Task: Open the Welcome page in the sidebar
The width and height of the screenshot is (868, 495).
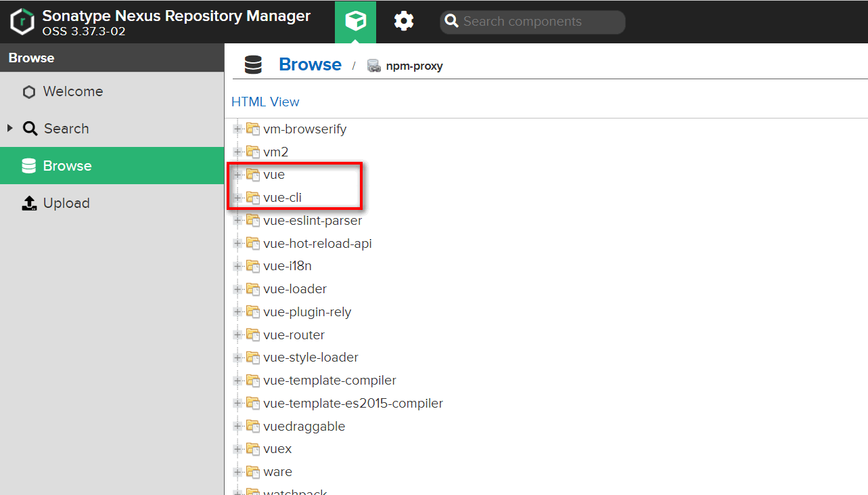Action: click(x=112, y=91)
